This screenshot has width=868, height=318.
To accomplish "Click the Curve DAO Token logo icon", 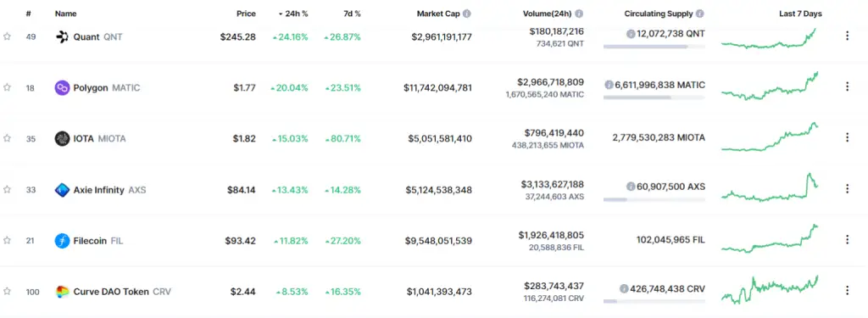I will point(62,292).
